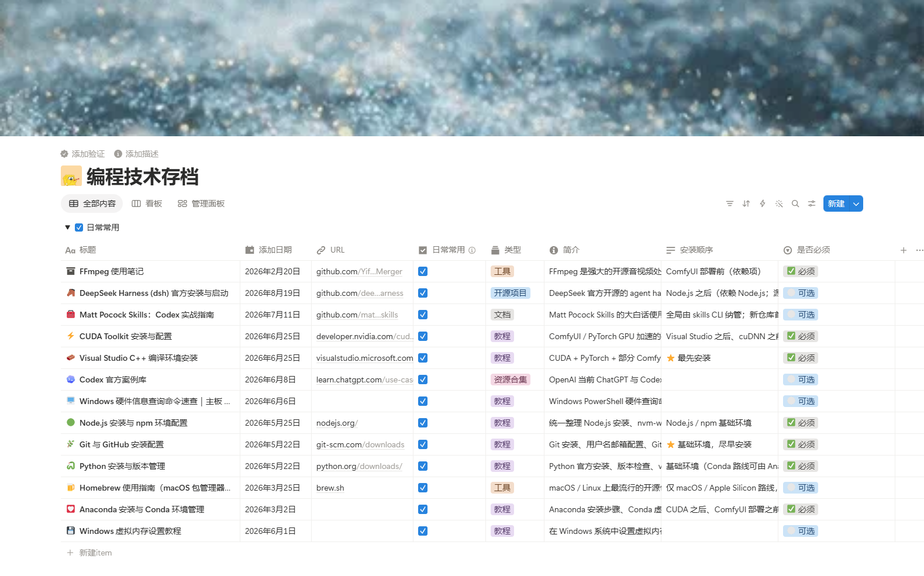Toggle 日常常用 checkbox in Windows 虚拟内存 row
The height and width of the screenshot is (576, 924).
(x=423, y=531)
